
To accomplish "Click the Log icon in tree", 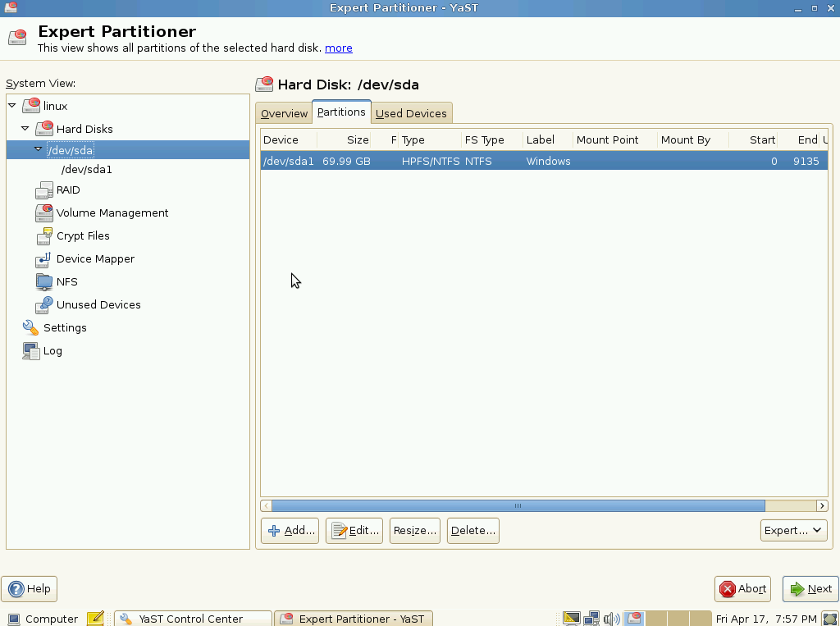I will [30, 350].
